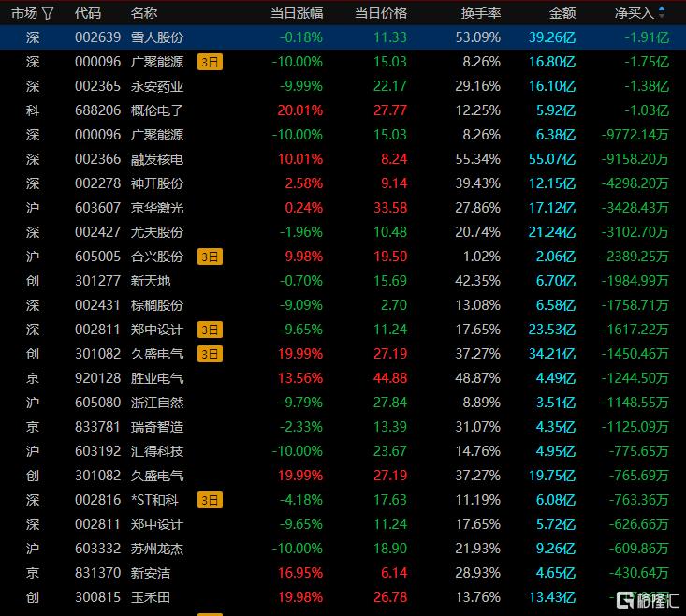
Task: Click 55.07亿 amount cell
Action: [552, 159]
